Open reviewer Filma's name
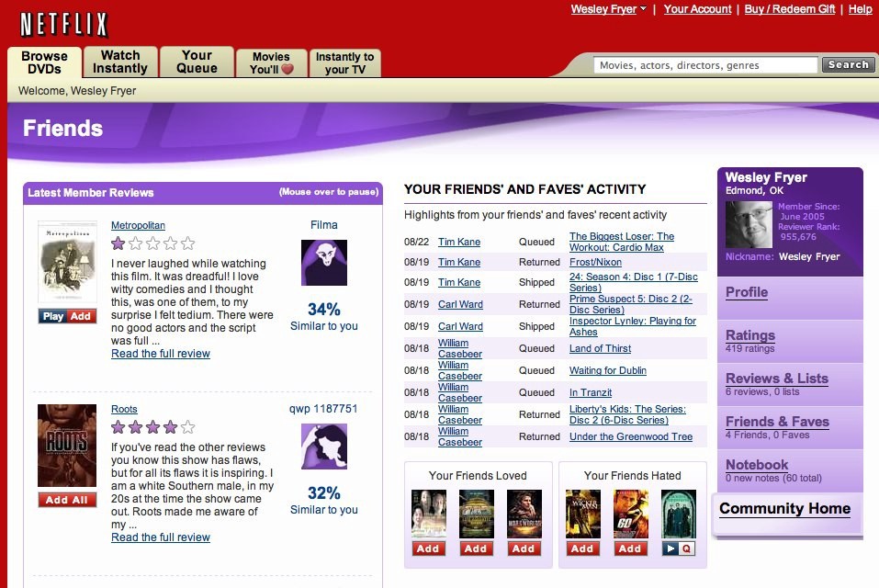 coord(324,225)
